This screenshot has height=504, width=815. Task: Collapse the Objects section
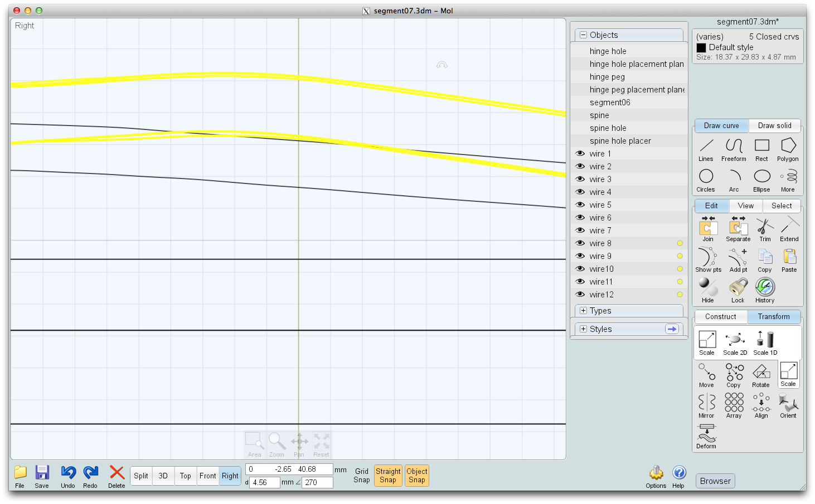point(584,35)
